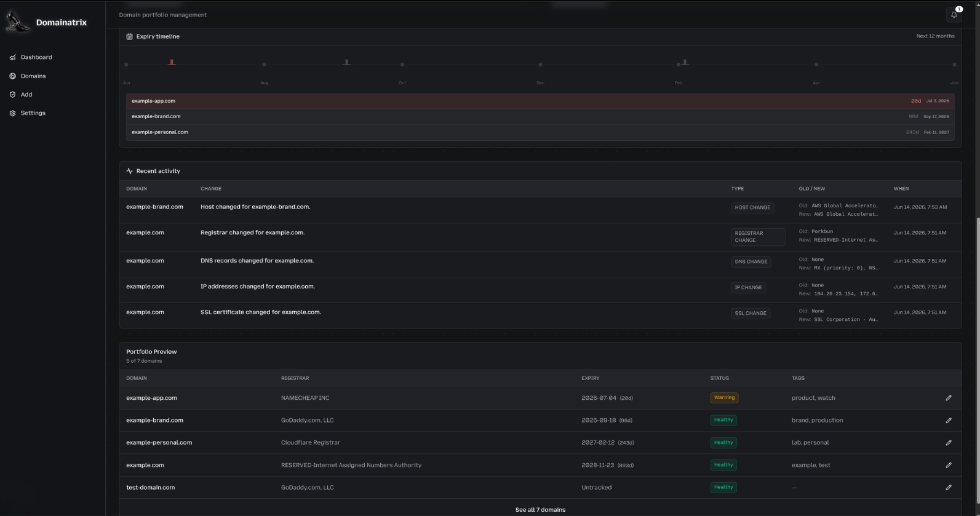Edit test-domain.com using the pencil icon

click(x=949, y=488)
